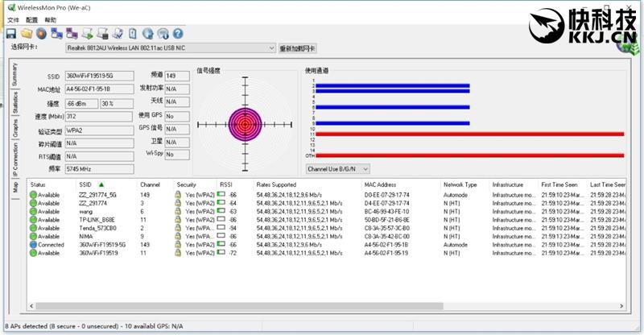Click the checkmark options toolbar icon

click(118, 34)
